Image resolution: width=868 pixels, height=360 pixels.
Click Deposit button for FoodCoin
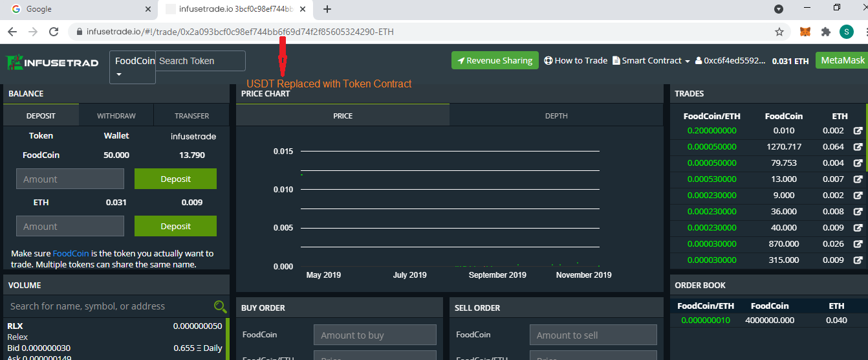(x=175, y=179)
